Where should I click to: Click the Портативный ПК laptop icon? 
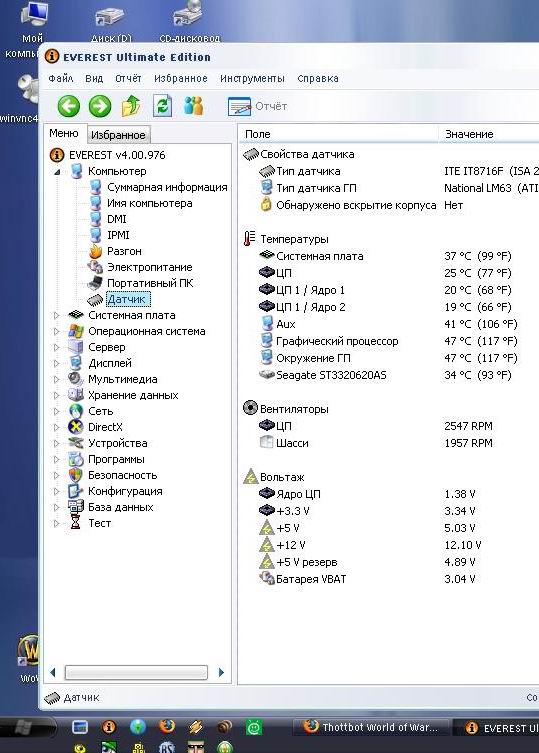pos(95,283)
